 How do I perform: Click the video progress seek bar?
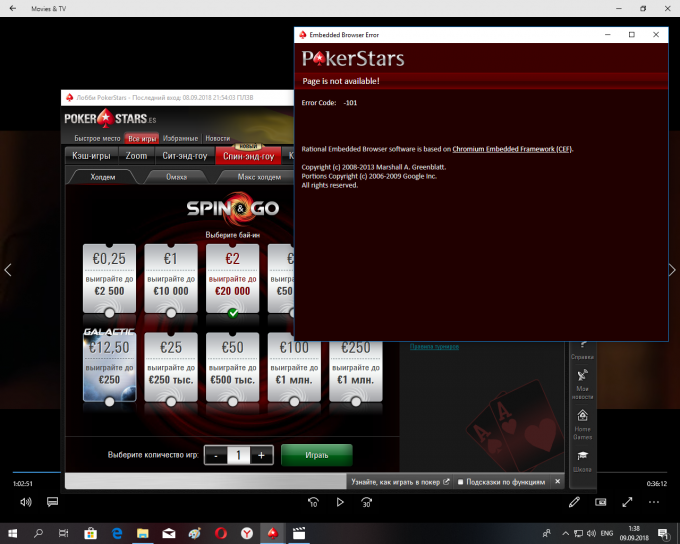[340, 472]
